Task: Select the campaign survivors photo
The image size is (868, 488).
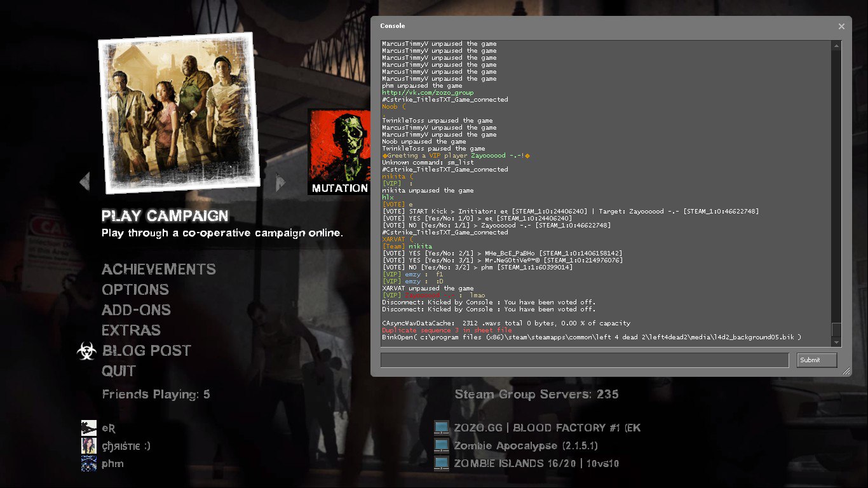Action: 179,112
